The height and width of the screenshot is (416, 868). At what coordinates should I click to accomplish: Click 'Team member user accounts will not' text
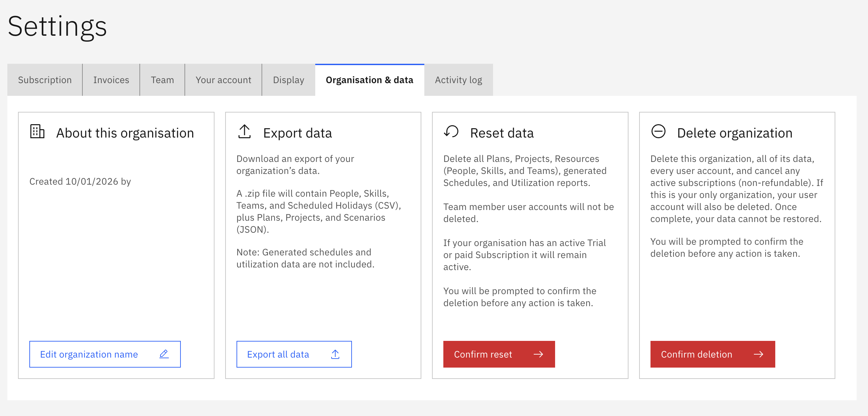tap(529, 213)
